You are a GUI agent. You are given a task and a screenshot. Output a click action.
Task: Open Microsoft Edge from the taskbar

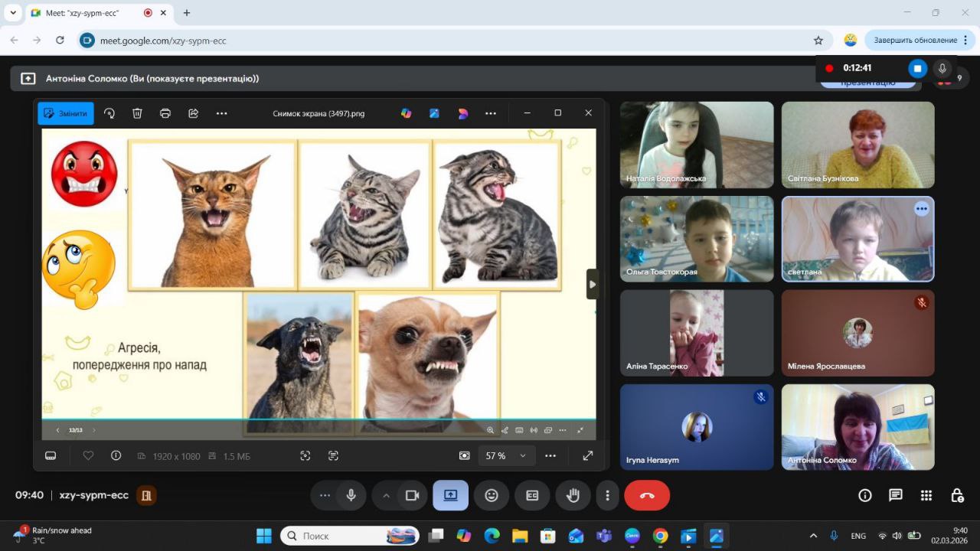pyautogui.click(x=492, y=536)
